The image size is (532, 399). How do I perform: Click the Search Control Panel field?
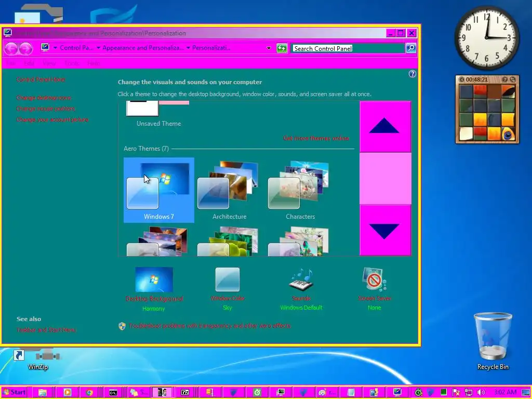(x=348, y=48)
